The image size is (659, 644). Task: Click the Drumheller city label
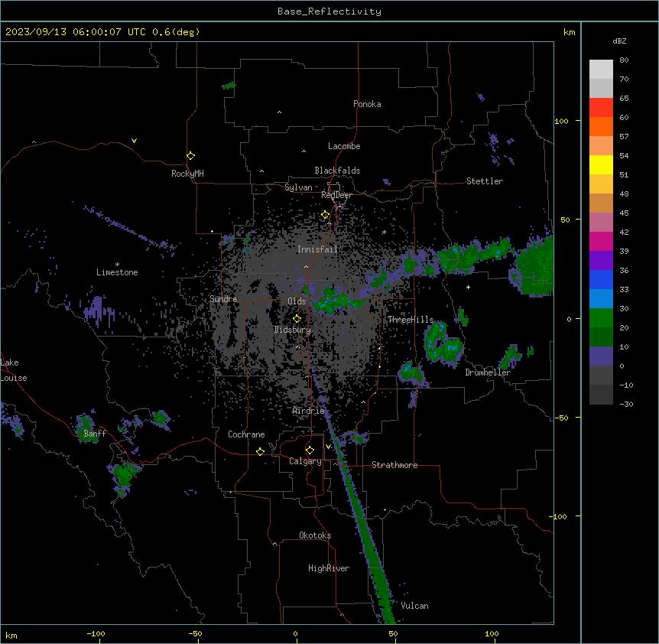point(488,372)
